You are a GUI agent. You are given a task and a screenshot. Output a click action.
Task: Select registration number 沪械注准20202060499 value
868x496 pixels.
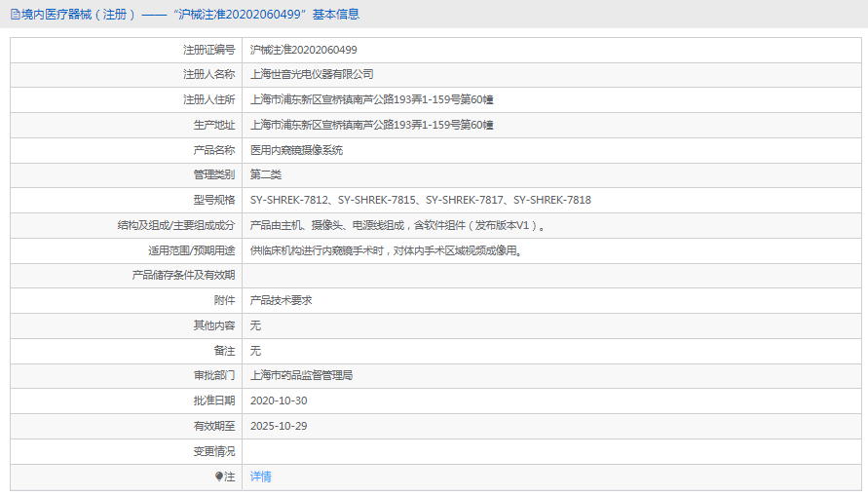click(x=303, y=50)
